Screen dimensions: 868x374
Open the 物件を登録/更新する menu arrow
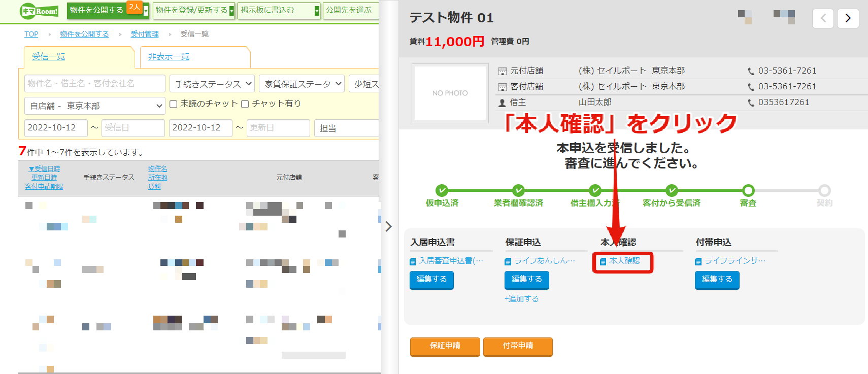click(232, 11)
